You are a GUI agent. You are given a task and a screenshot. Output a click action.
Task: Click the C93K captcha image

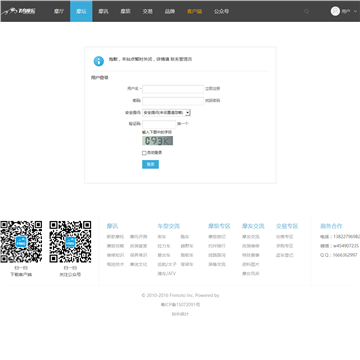(158, 141)
